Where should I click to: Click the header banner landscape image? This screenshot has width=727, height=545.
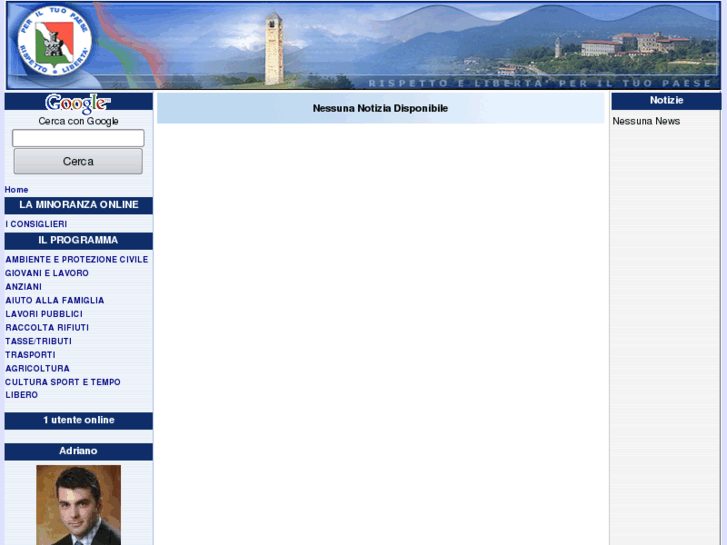pyautogui.click(x=364, y=45)
